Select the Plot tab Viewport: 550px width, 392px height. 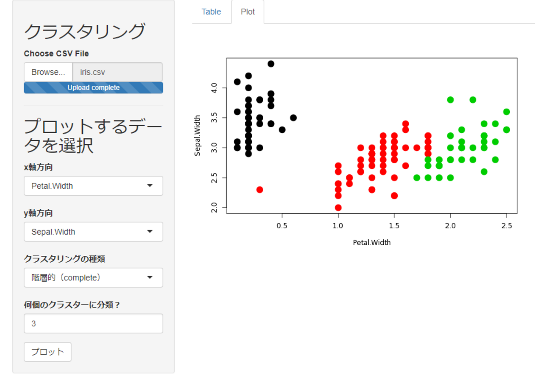(x=247, y=12)
